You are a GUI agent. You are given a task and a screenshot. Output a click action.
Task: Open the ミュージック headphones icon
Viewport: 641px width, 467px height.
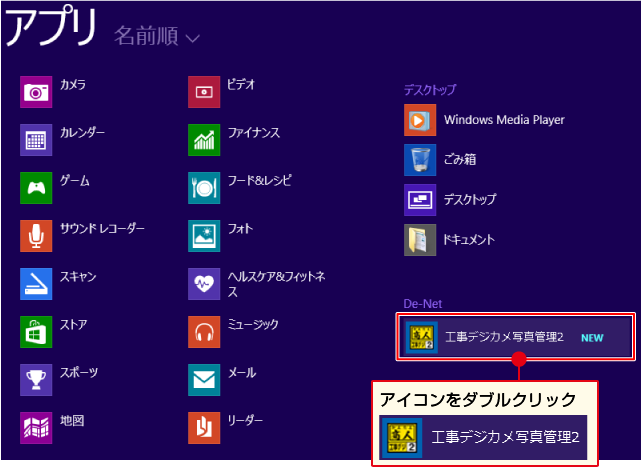(x=204, y=332)
